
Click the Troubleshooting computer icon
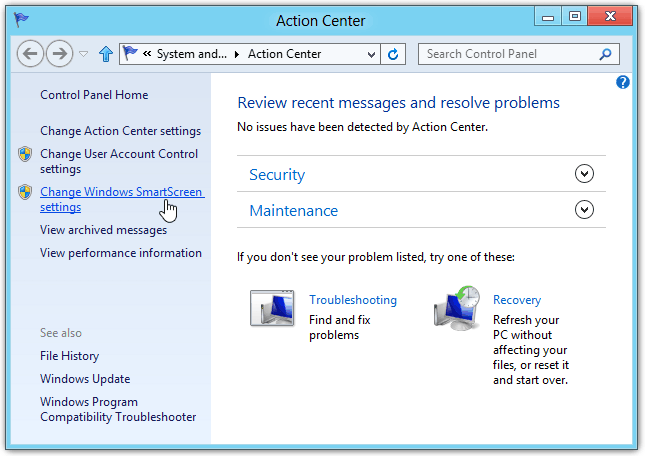(x=272, y=308)
